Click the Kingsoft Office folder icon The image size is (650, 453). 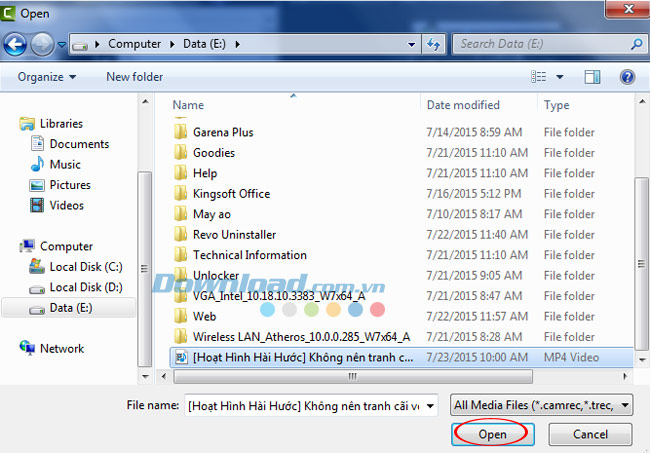tap(180, 194)
